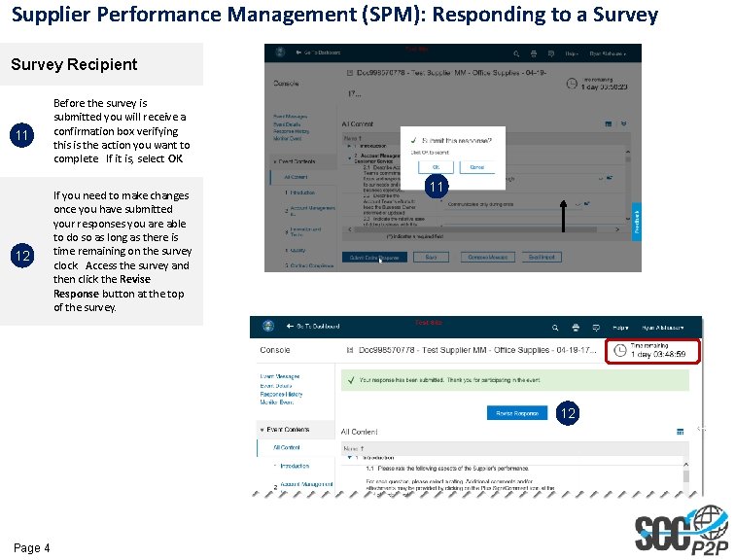Image resolution: width=735 pixels, height=560 pixels.
Task: Click left arrow of horizontal scrollbar, upper screenshot
Action: 350,229
